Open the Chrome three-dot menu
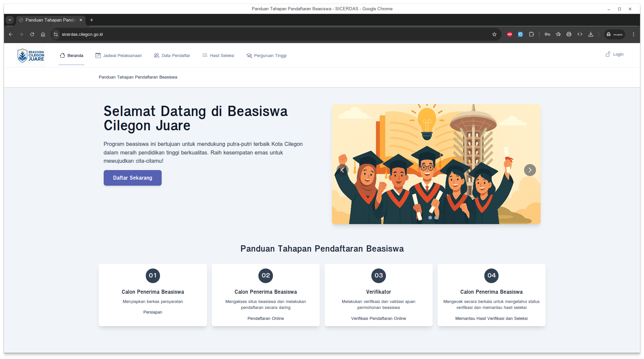Image resolution: width=644 pixels, height=359 pixels. 633,34
